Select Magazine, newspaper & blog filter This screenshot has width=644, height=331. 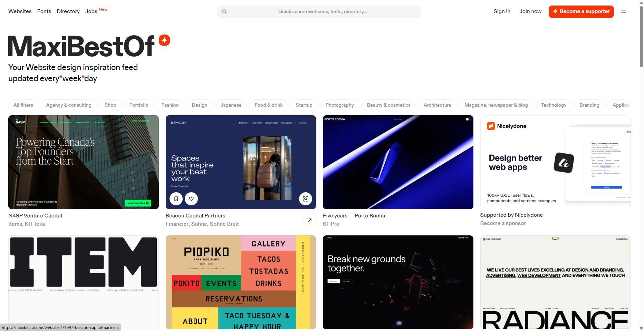tap(496, 105)
